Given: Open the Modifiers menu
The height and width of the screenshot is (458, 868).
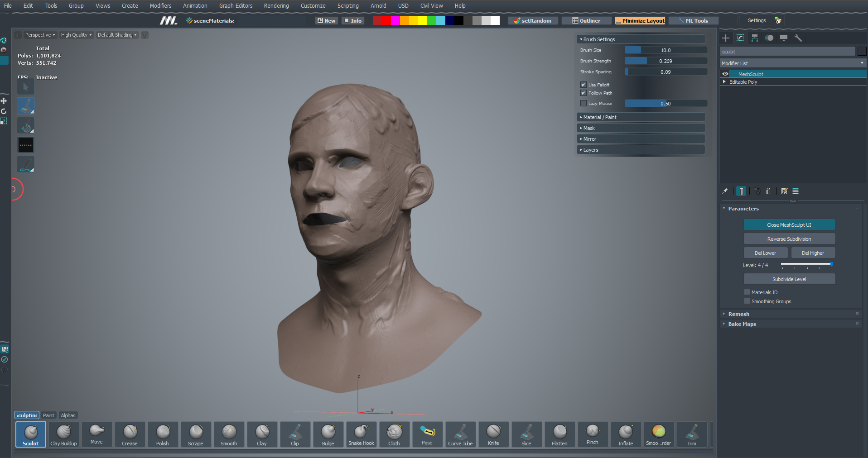Looking at the screenshot, I should point(160,6).
